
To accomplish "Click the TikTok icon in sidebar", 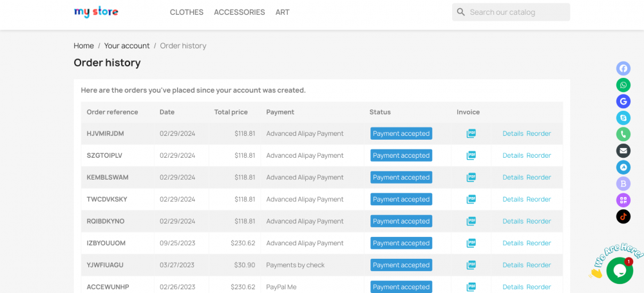I will click(x=623, y=216).
